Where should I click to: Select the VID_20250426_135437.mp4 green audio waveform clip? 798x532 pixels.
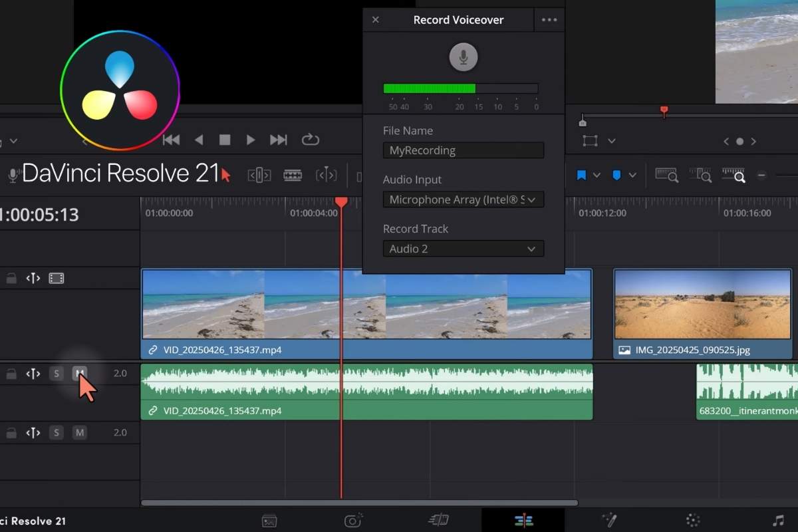tap(366, 392)
